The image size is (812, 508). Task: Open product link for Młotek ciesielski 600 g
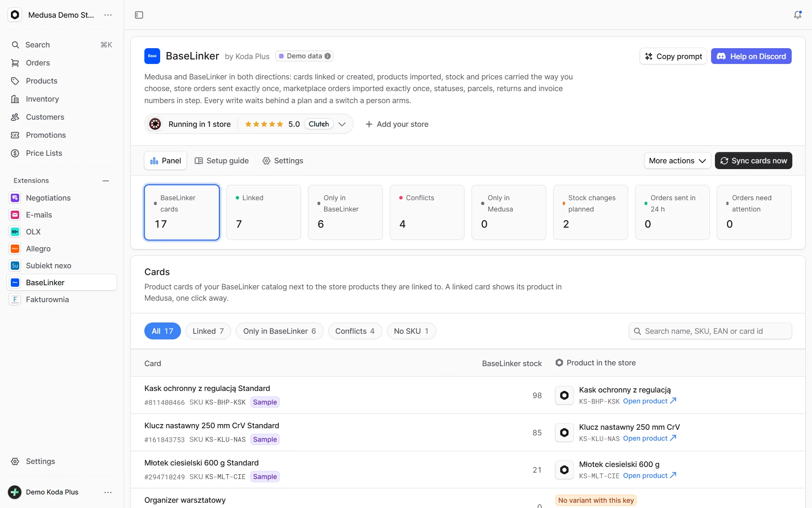(x=650, y=476)
